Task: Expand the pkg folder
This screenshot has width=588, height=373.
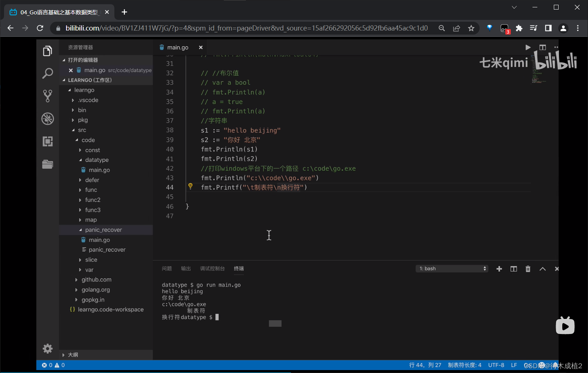Action: 106,120
